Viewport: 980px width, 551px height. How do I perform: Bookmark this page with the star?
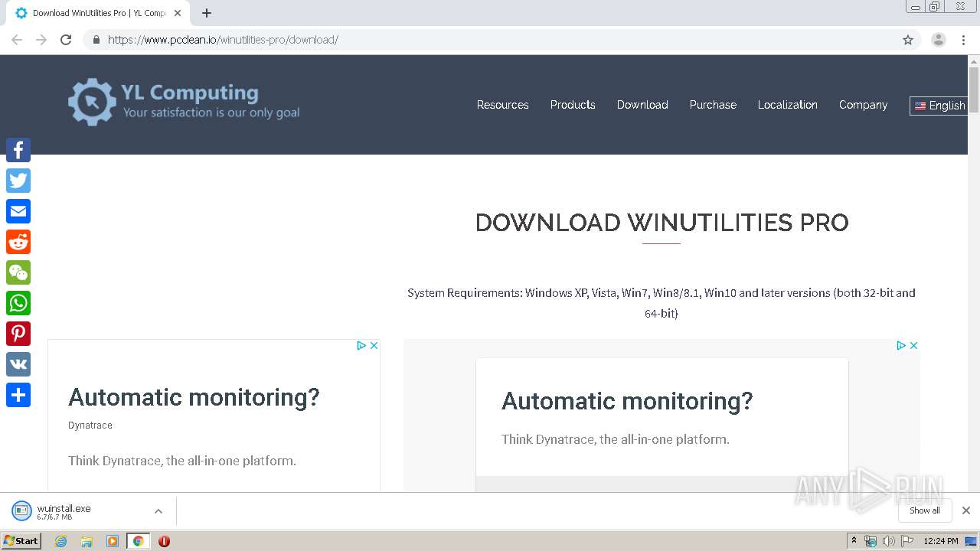(908, 40)
